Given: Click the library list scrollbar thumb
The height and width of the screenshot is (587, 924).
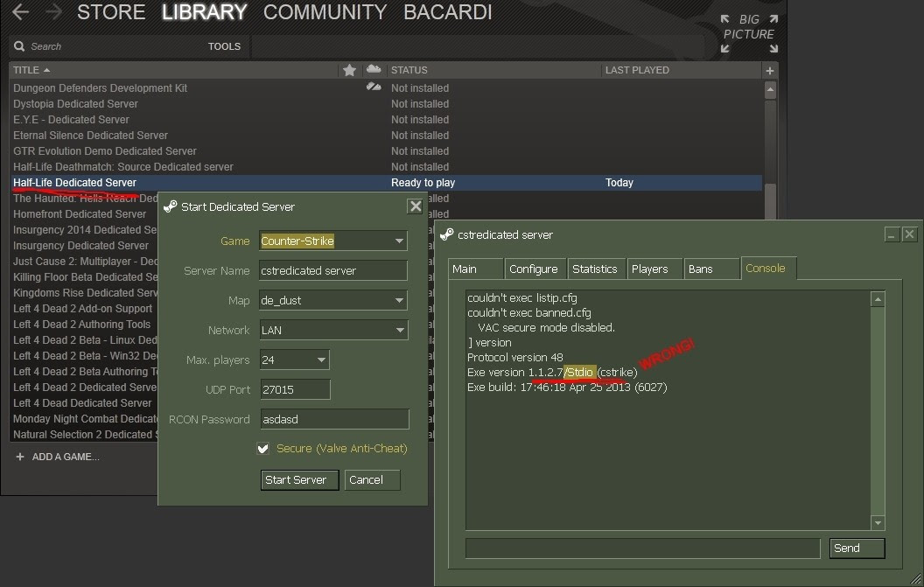Looking at the screenshot, I should click(x=770, y=200).
